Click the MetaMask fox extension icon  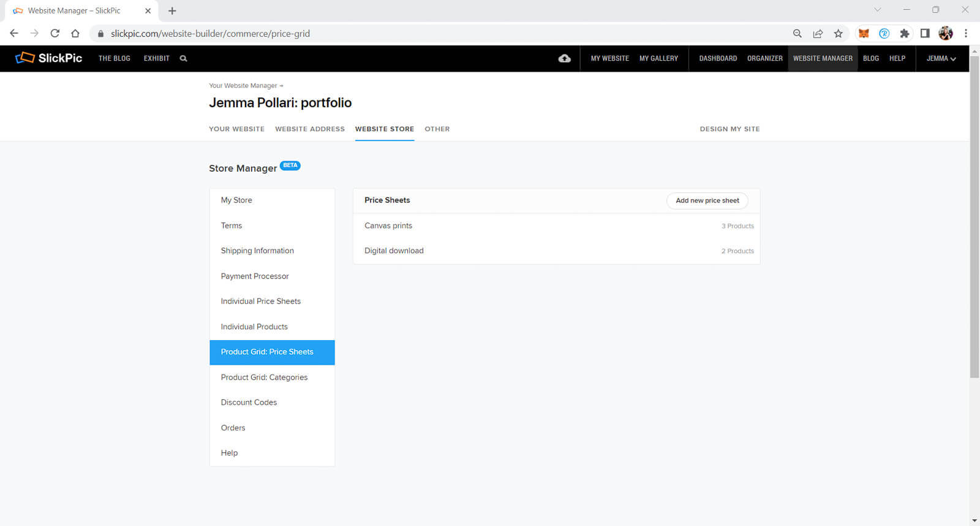pyautogui.click(x=864, y=34)
